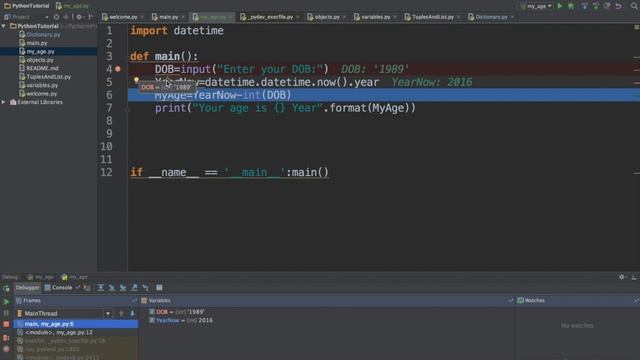640x360 pixels.
Task: Click the Step Into My Code icon
Action: (123, 288)
